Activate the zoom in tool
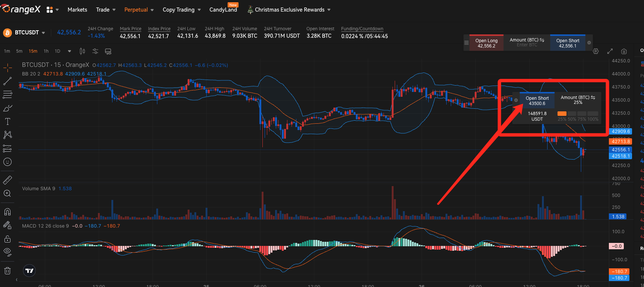The image size is (644, 287). pos(7,193)
